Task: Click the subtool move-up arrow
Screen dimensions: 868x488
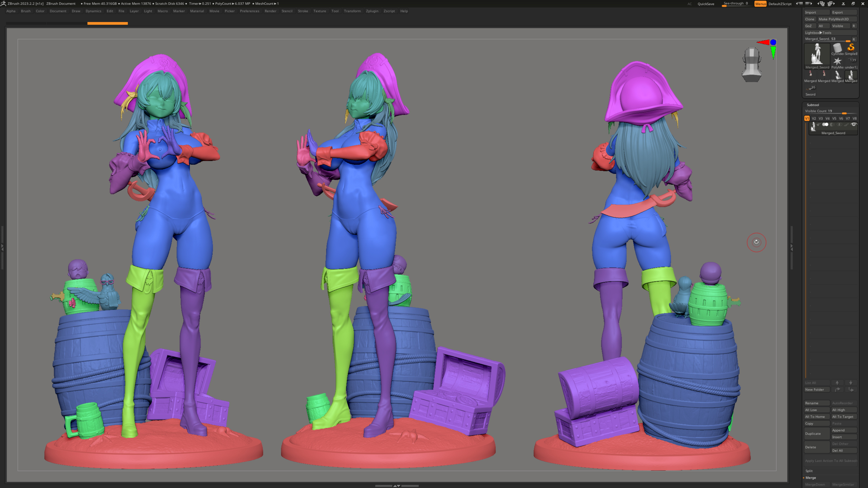Action: click(x=837, y=382)
